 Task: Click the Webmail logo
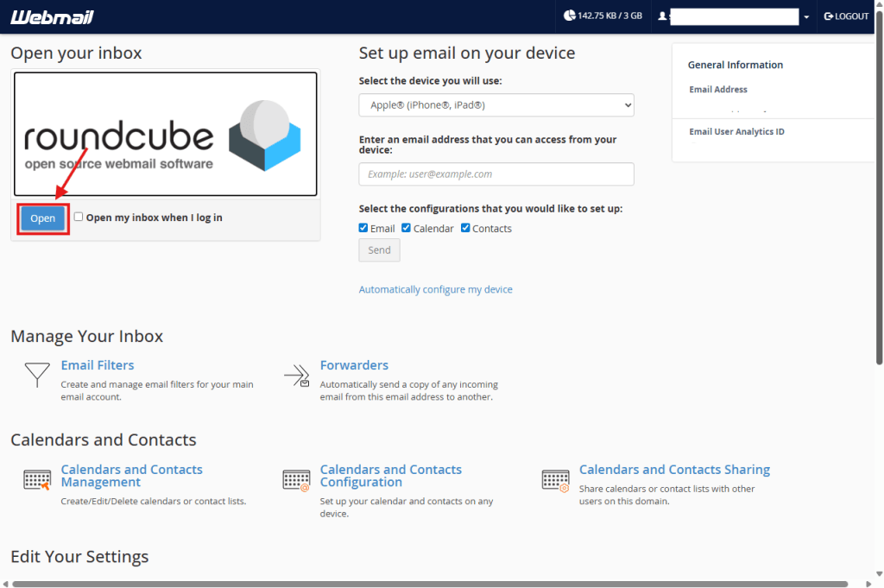[53, 17]
